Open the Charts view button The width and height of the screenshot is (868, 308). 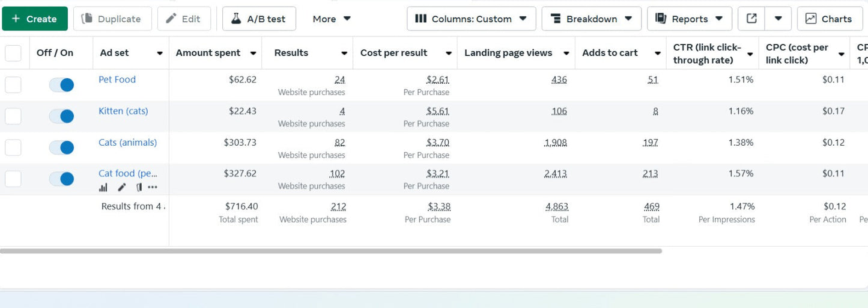(x=828, y=19)
